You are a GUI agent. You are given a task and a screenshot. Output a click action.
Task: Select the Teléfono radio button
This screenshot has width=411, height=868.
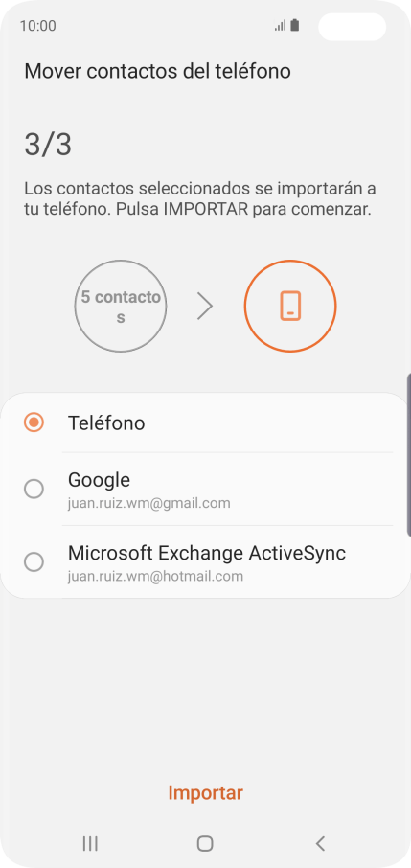pyautogui.click(x=34, y=423)
